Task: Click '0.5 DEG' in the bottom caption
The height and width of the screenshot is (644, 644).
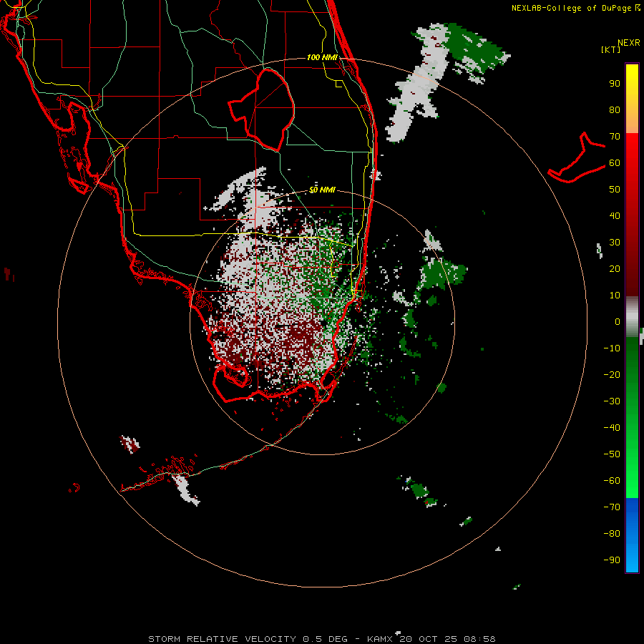Action: point(326,639)
